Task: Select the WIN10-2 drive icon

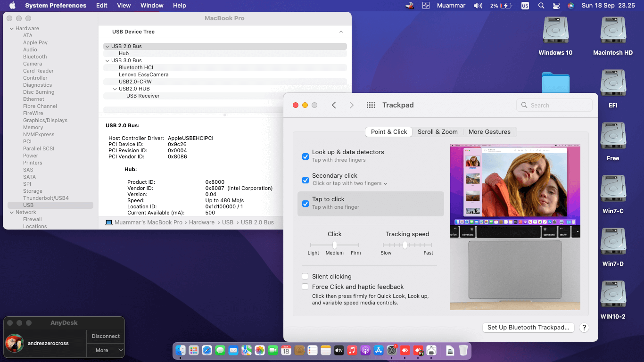Action: click(613, 295)
